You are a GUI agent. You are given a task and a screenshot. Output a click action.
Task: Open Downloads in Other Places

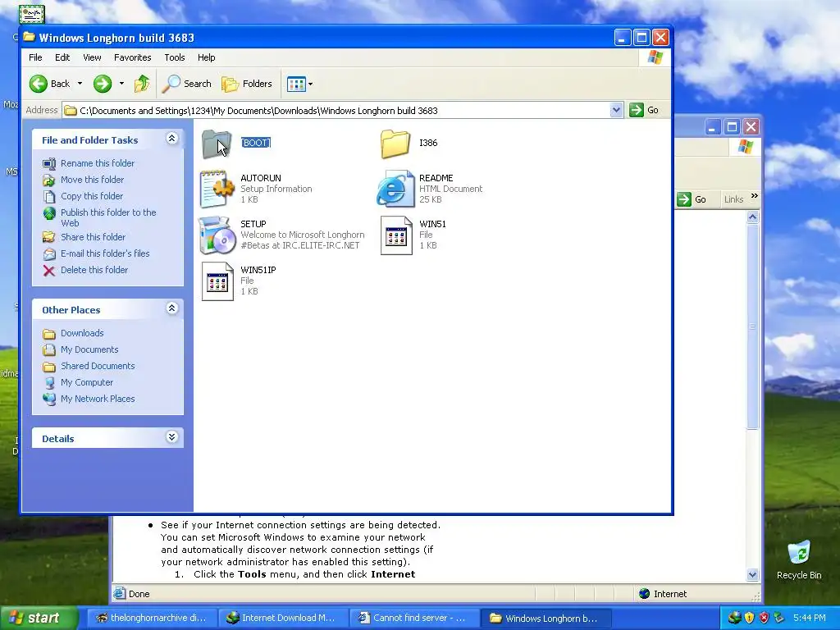[82, 333]
